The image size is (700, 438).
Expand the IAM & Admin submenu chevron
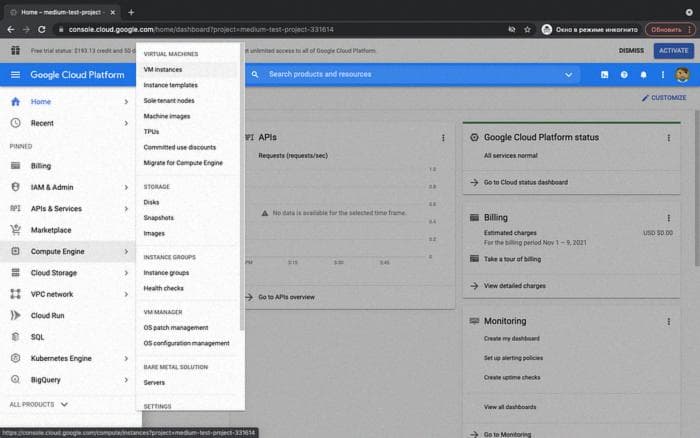pos(126,188)
